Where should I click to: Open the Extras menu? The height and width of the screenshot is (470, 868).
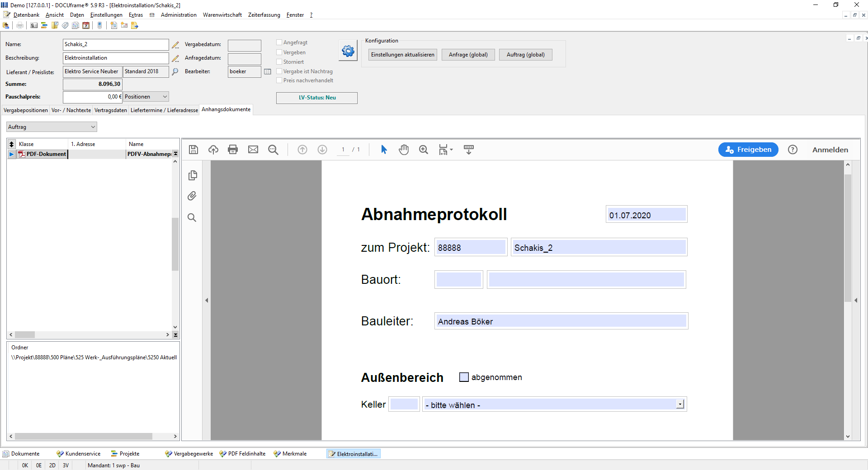(x=136, y=15)
